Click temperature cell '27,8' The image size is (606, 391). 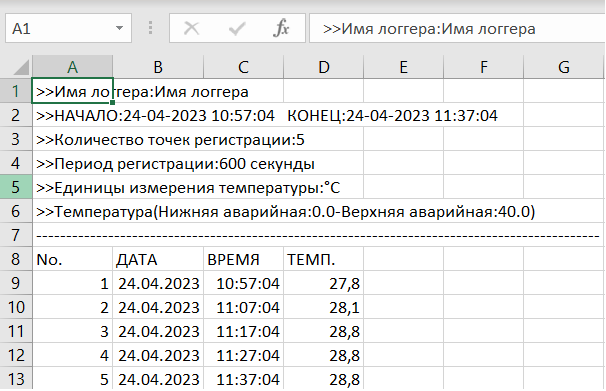point(323,283)
